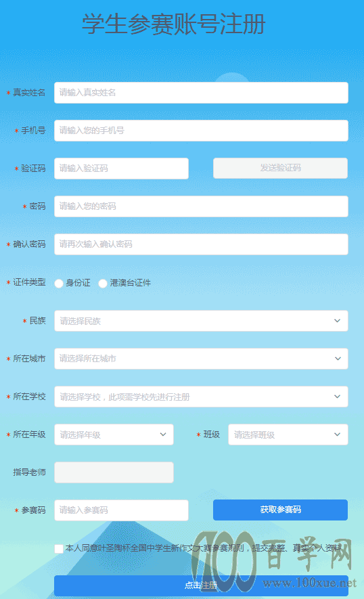Select the 港澳台证件 radio button

click(103, 284)
